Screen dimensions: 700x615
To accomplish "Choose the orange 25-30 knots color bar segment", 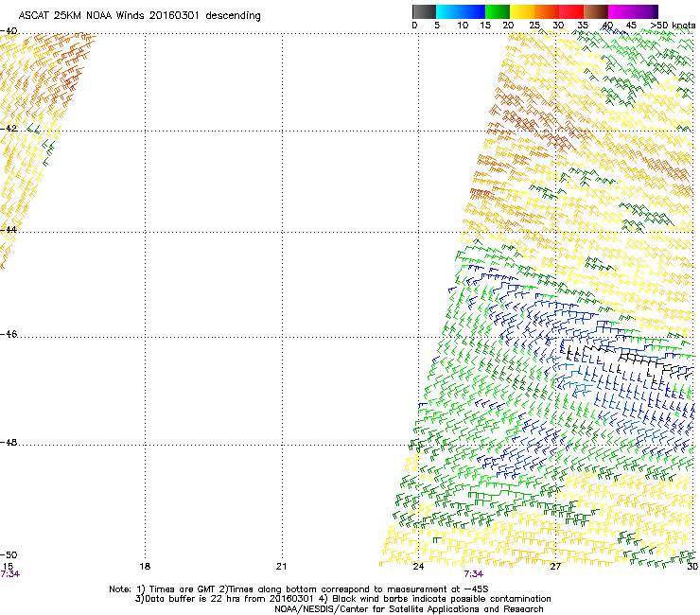I will coord(547,11).
